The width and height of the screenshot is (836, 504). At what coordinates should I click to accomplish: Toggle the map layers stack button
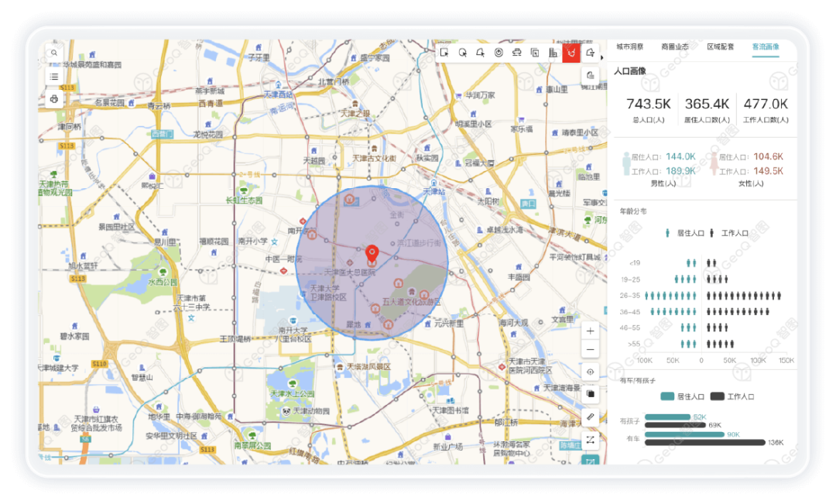pos(591,394)
